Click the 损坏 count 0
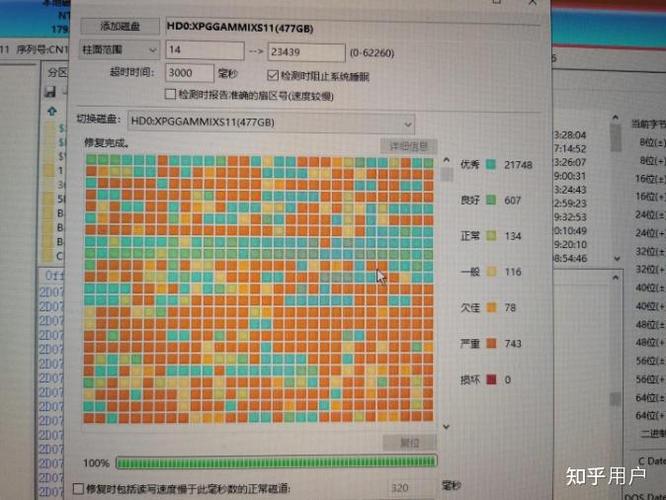The height and width of the screenshot is (500, 666). (508, 380)
